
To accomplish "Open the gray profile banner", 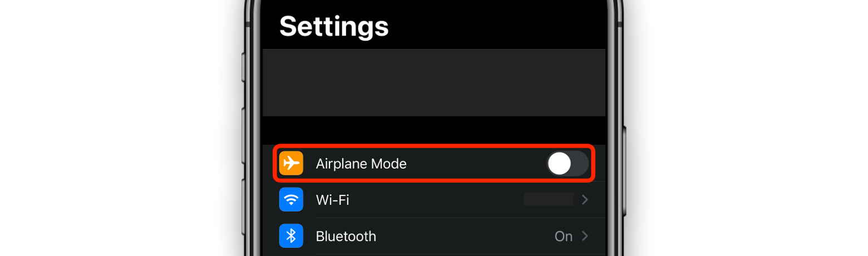I will 434,82.
